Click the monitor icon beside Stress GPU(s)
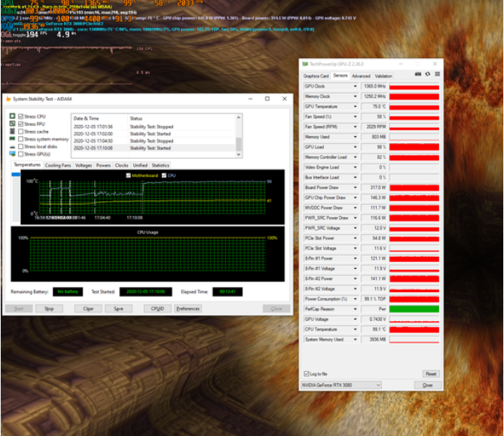Screen dimensions: 504x436 [x=12, y=154]
